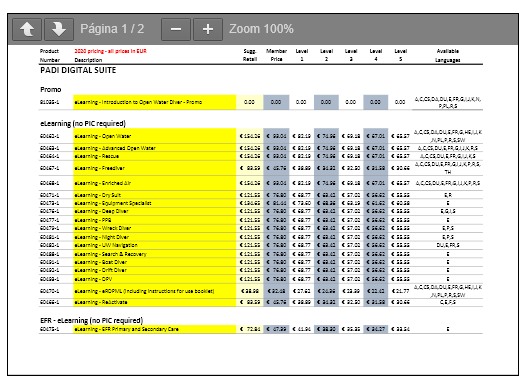Click the 'Level 5' column header
The width and height of the screenshot is (528, 387).
pos(401,55)
